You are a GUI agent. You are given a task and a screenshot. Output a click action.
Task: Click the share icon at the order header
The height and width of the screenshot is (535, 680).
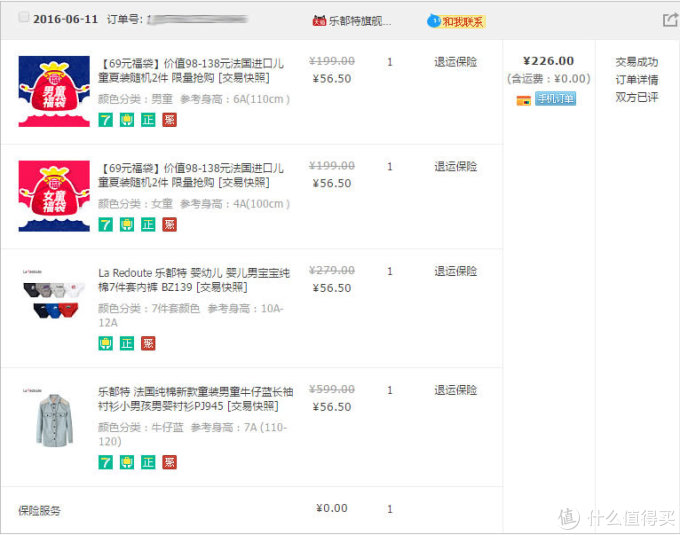[670, 20]
